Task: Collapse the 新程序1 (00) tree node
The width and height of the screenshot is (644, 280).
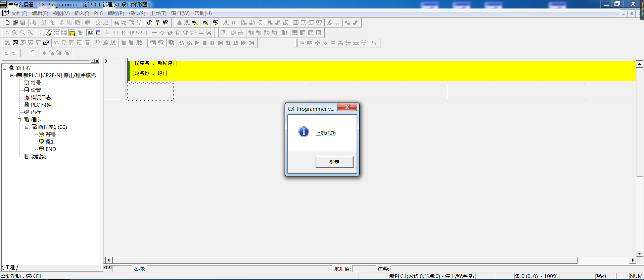Action: click(x=27, y=127)
